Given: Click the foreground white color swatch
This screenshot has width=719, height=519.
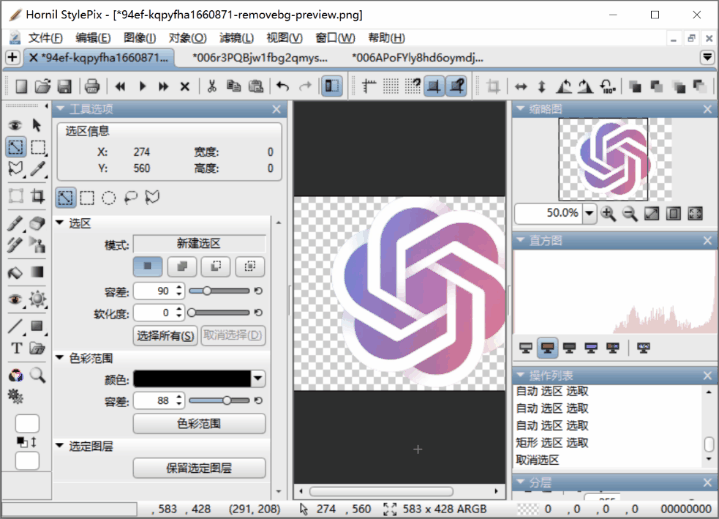Looking at the screenshot, I should click(x=27, y=424).
